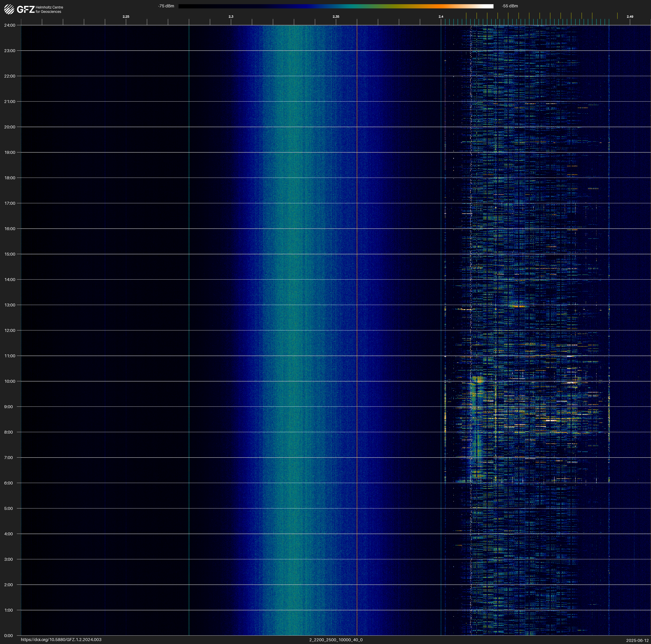Click the 2_2200_2500_10000_40_0 file name label
651x644 pixels.
[x=336, y=640]
